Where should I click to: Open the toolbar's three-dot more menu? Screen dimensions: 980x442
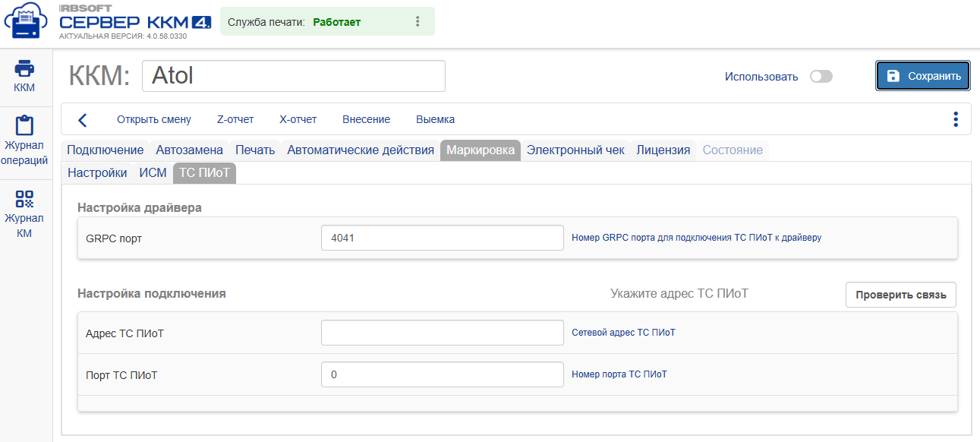955,119
